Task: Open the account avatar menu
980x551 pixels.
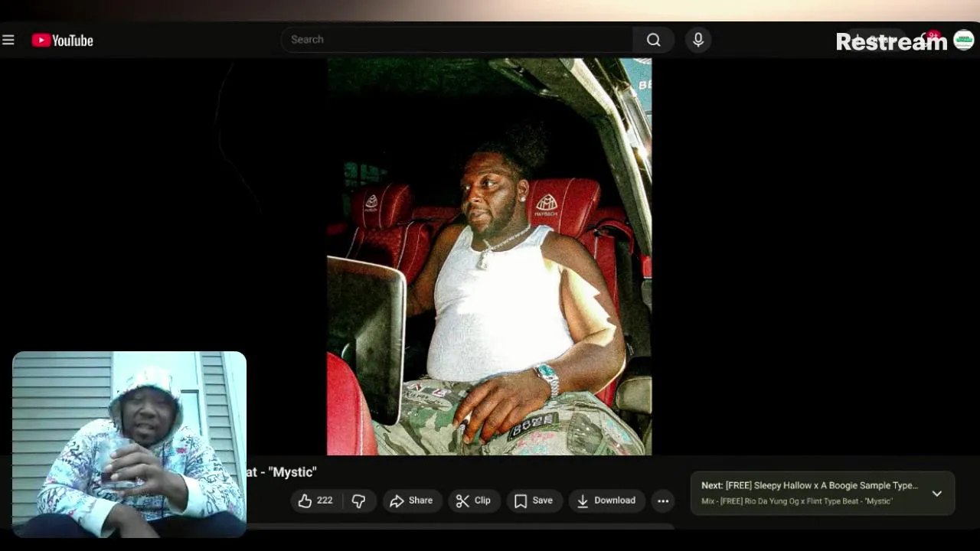Action: [964, 41]
